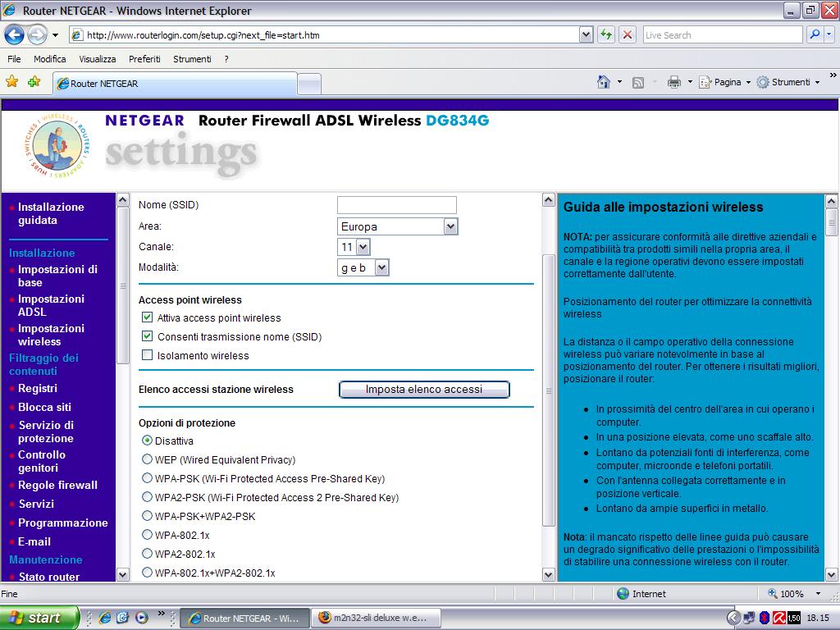Click the network computers tray icon
Screen dimensions: 840x630
(x=750, y=618)
